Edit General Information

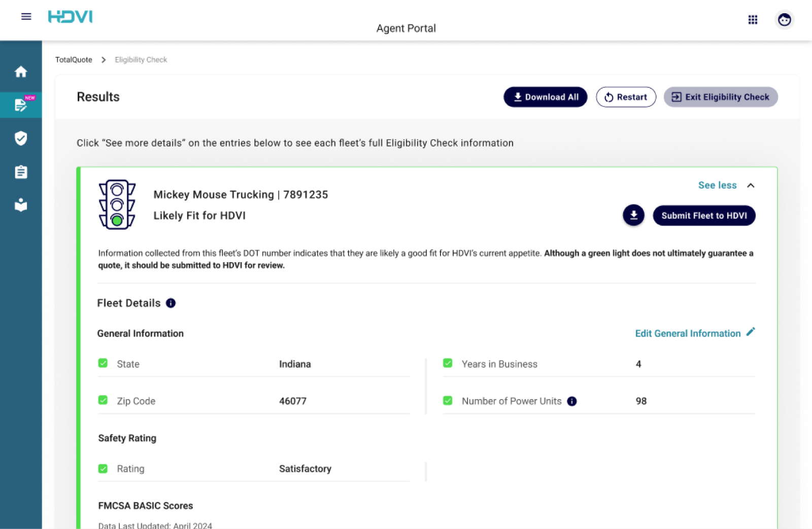(688, 333)
